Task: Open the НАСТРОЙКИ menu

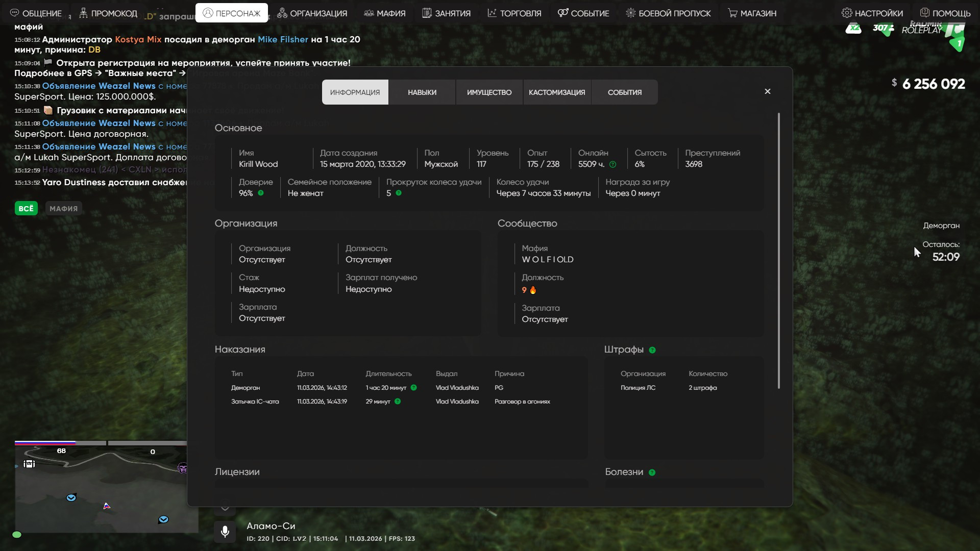Action: point(872,13)
